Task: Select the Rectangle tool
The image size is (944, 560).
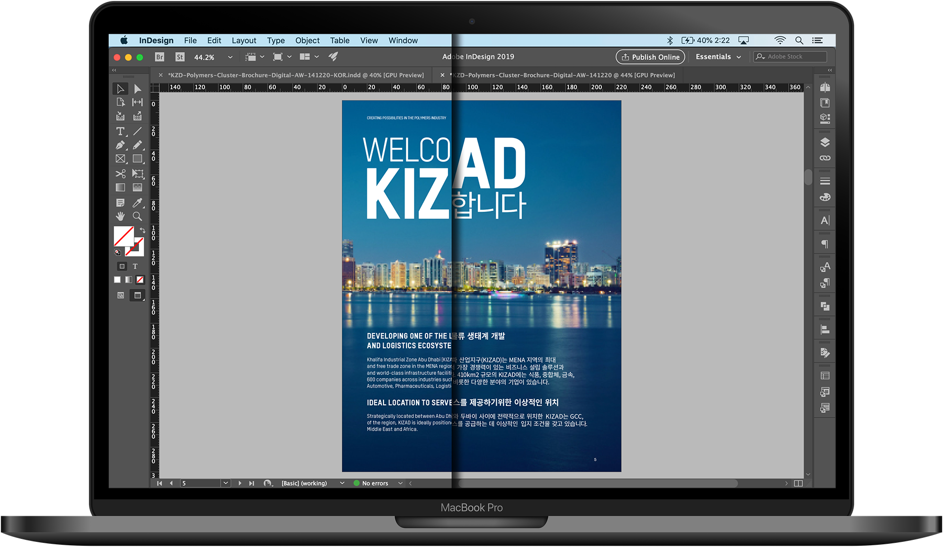Action: 138,159
